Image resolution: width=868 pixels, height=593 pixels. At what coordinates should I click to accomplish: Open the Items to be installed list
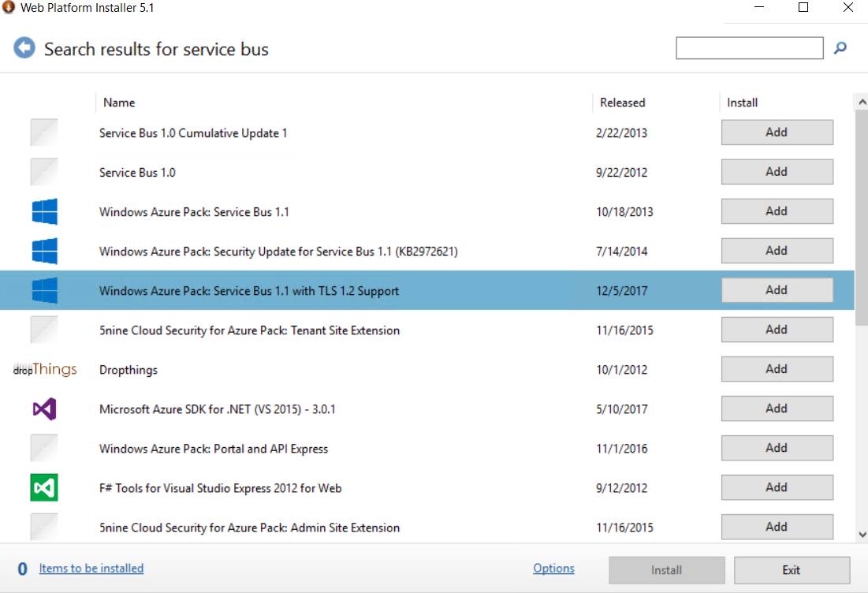91,568
